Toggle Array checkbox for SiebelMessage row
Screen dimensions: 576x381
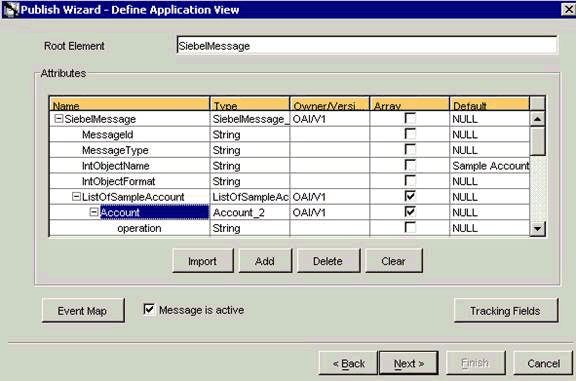pos(410,118)
